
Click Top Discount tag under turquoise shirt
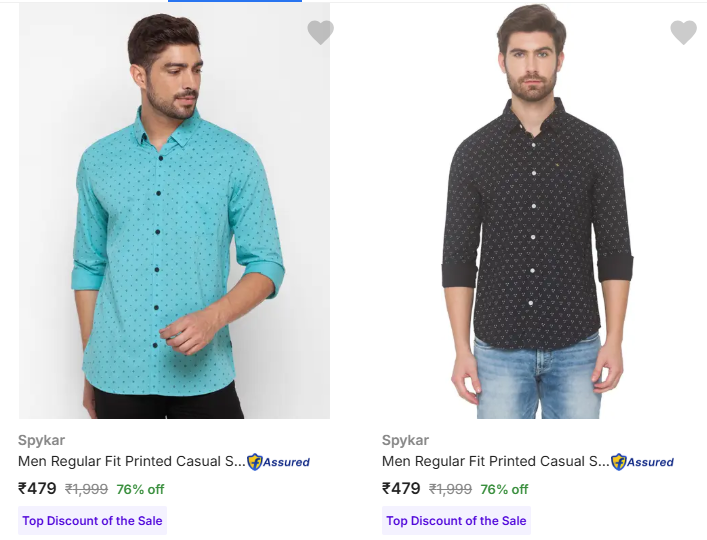point(92,521)
